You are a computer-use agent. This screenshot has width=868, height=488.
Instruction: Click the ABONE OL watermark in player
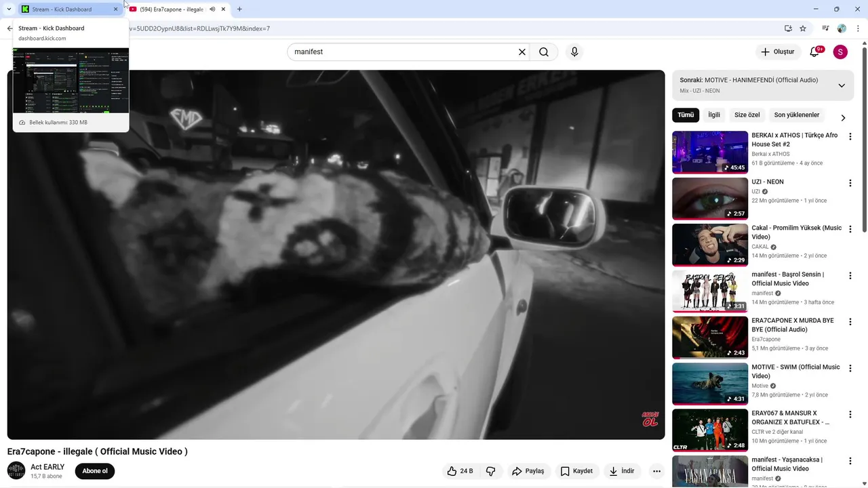pos(650,419)
